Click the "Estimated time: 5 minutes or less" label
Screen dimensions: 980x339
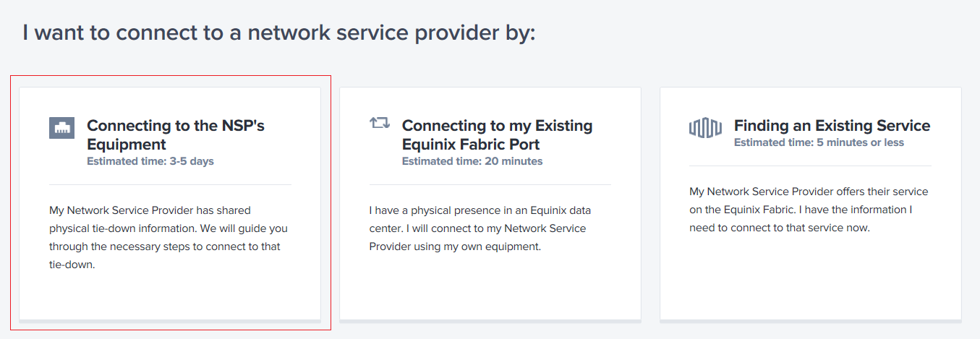coord(819,142)
